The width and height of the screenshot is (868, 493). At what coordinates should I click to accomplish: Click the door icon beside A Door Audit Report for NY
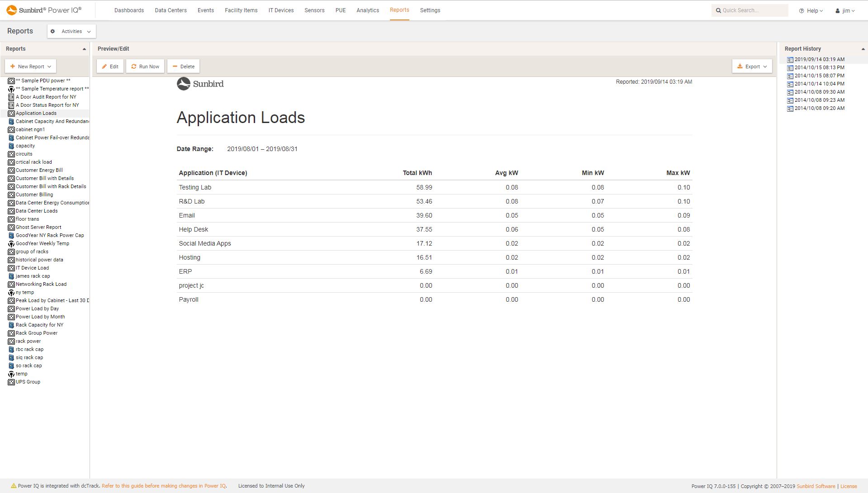point(12,96)
